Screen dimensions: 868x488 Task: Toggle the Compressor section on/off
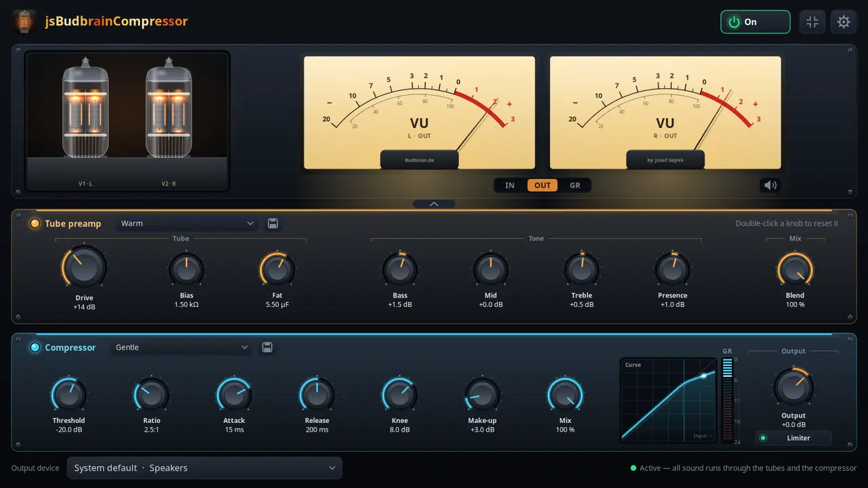click(35, 348)
